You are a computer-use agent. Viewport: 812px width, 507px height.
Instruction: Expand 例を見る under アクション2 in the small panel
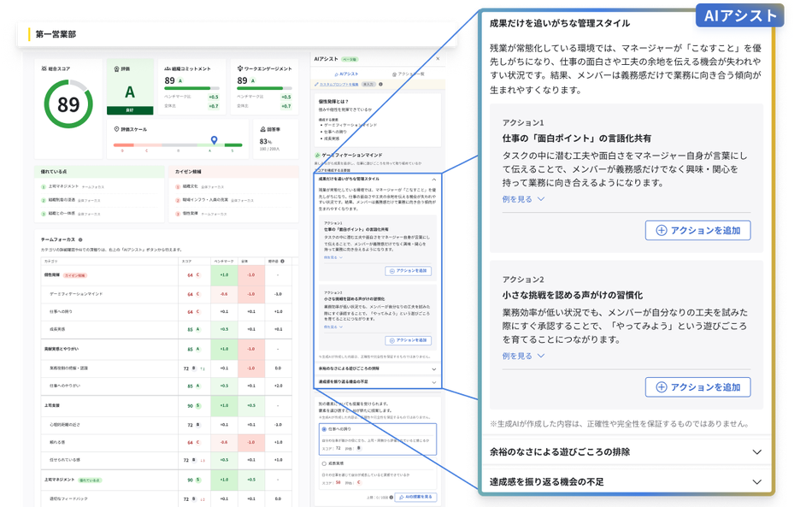pyautogui.click(x=333, y=327)
